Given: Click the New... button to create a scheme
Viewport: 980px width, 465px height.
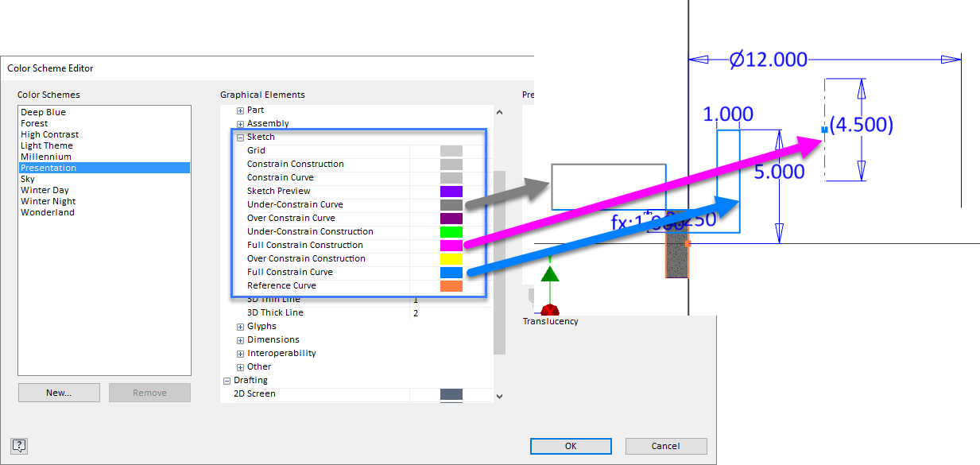Looking at the screenshot, I should (x=58, y=392).
